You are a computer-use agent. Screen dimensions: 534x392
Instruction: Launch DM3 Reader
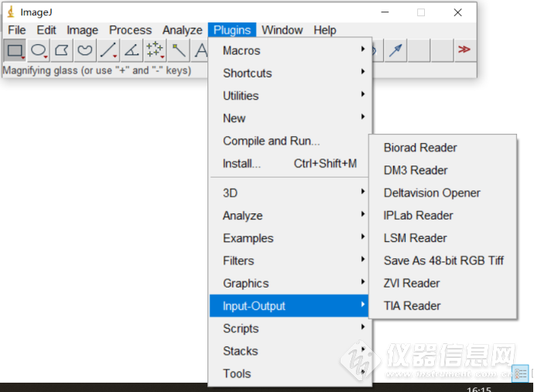click(x=443, y=170)
